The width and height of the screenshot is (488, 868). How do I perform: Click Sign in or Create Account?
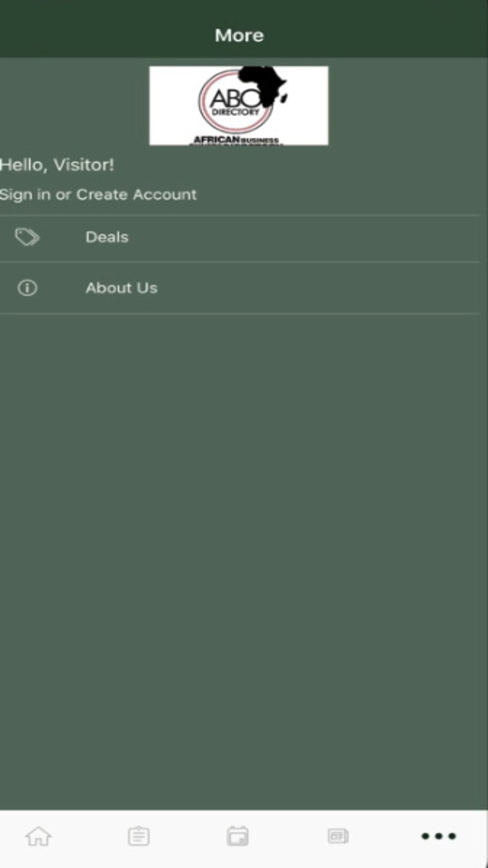[x=98, y=195]
